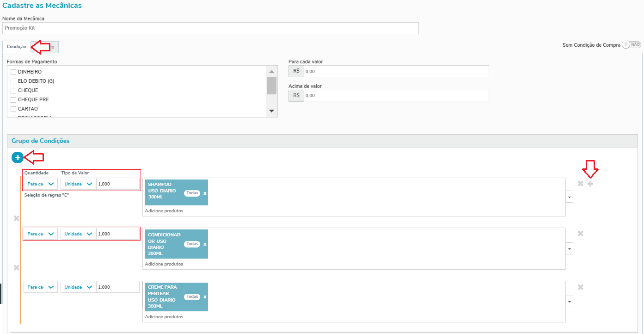Click quantity value field in CONDICIONADOR row
This screenshot has width=644, height=334.
pyautogui.click(x=118, y=234)
